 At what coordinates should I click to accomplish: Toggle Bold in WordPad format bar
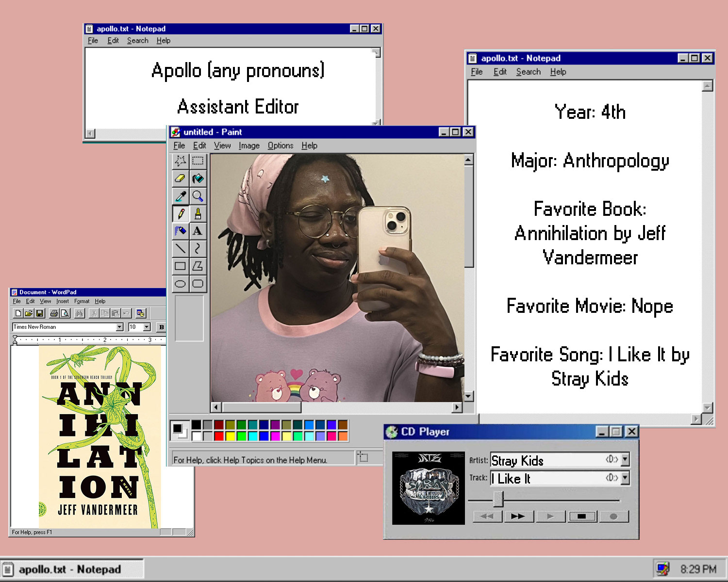pyautogui.click(x=161, y=327)
